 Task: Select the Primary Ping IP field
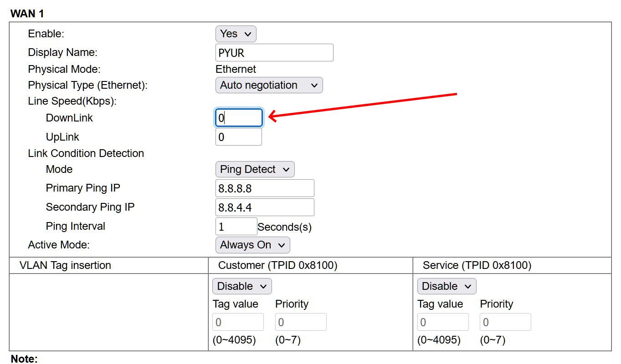(x=265, y=188)
